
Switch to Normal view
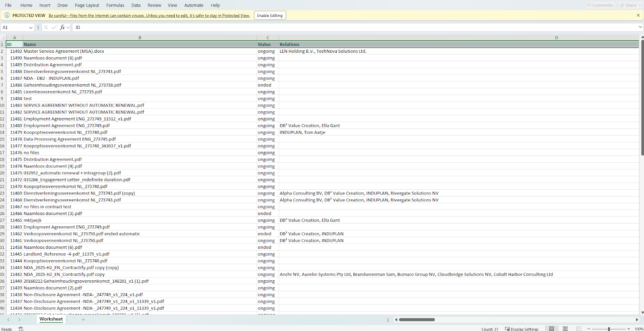point(551,329)
